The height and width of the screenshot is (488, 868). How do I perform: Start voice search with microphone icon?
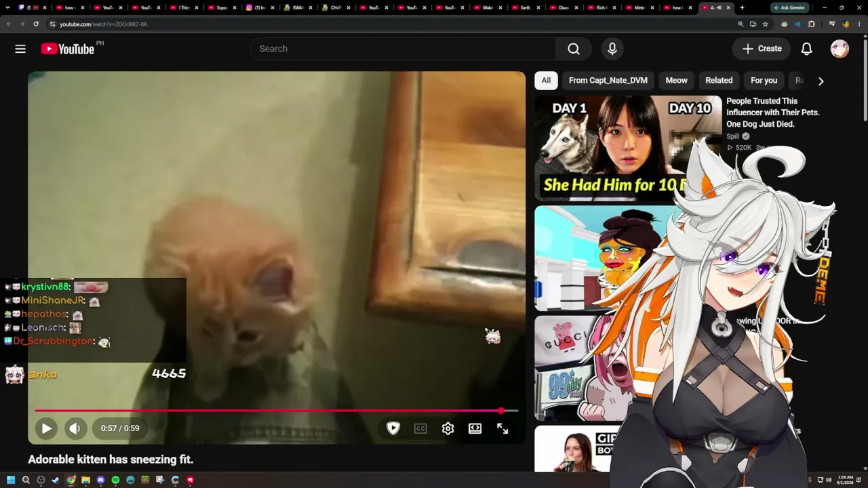(612, 49)
